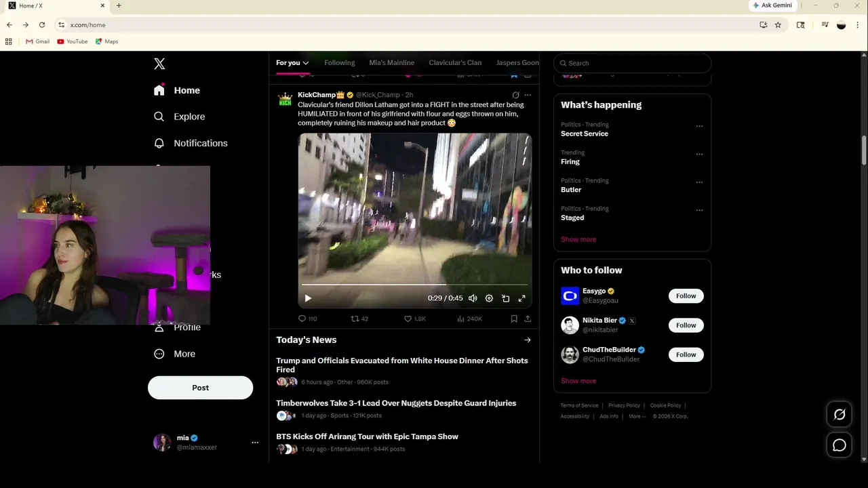Open a new browser tab
The width and height of the screenshot is (868, 488).
(119, 5)
